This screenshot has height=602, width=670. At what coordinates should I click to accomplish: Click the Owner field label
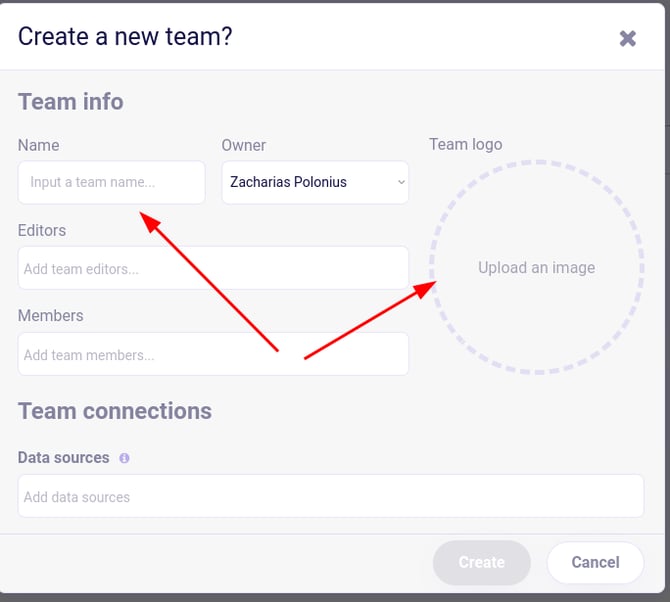click(x=244, y=145)
